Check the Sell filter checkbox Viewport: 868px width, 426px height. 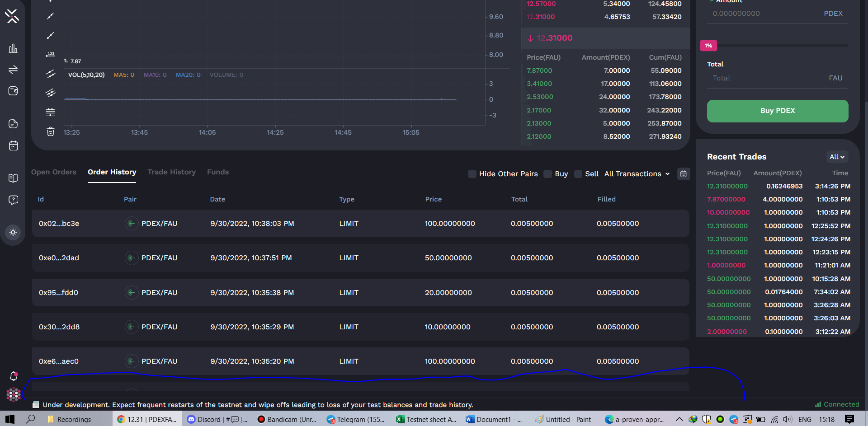[577, 174]
